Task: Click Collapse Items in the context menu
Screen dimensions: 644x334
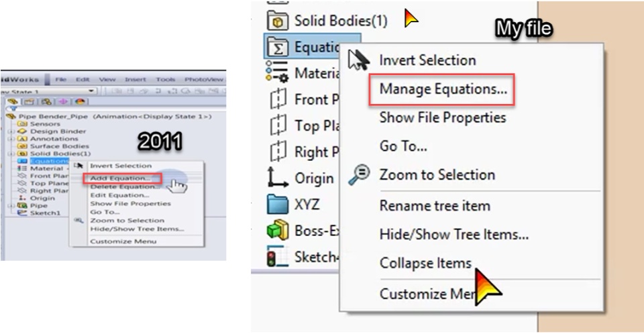Action: tap(425, 263)
